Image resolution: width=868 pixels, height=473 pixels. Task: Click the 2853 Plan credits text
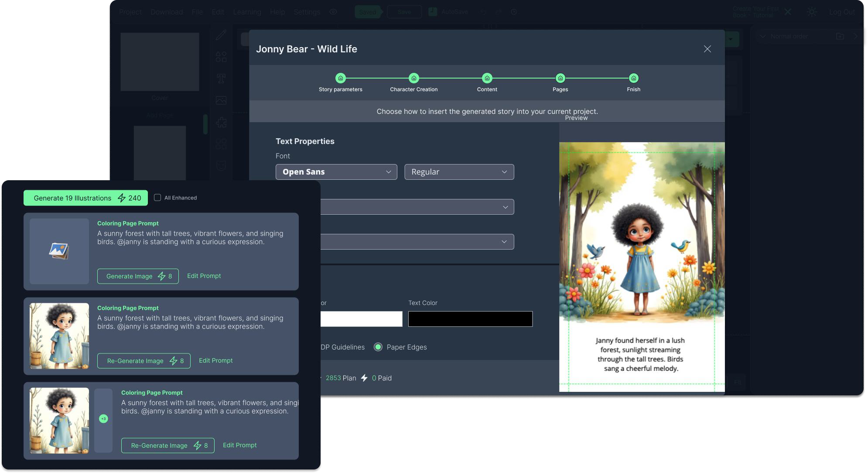point(341,378)
